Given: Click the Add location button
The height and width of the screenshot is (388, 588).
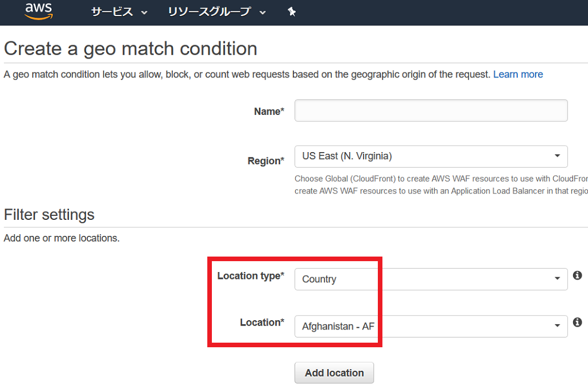Looking at the screenshot, I should pos(334,373).
